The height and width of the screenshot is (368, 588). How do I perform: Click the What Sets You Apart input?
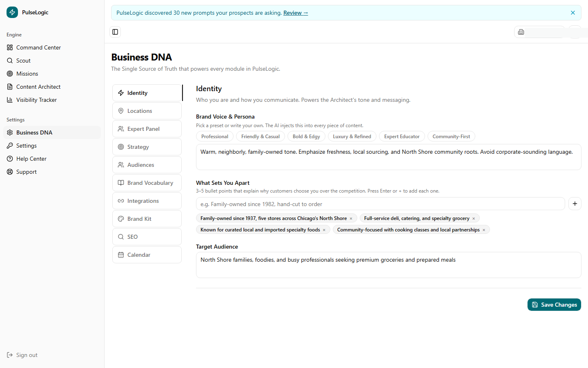[381, 204]
